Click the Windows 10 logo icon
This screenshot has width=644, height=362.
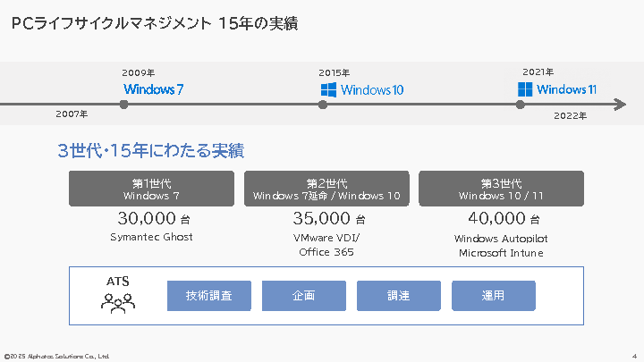pyautogui.click(x=327, y=89)
